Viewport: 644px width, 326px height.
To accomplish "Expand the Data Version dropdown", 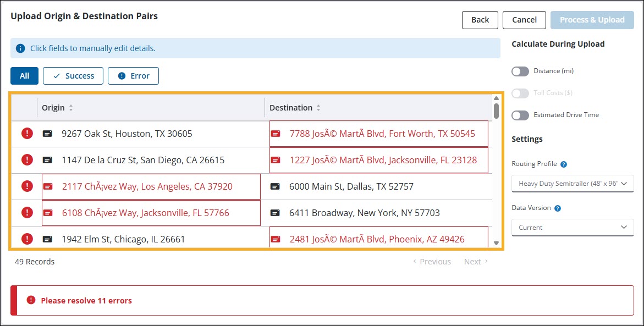I will tap(573, 228).
